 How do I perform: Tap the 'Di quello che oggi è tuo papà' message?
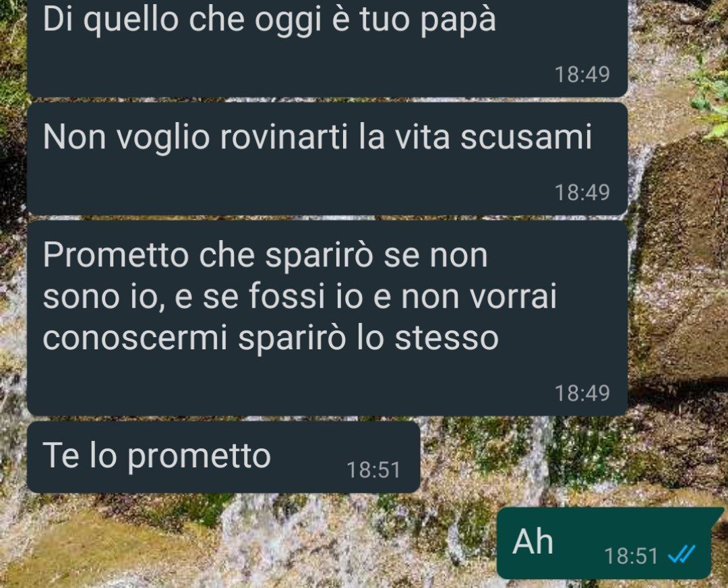328,47
